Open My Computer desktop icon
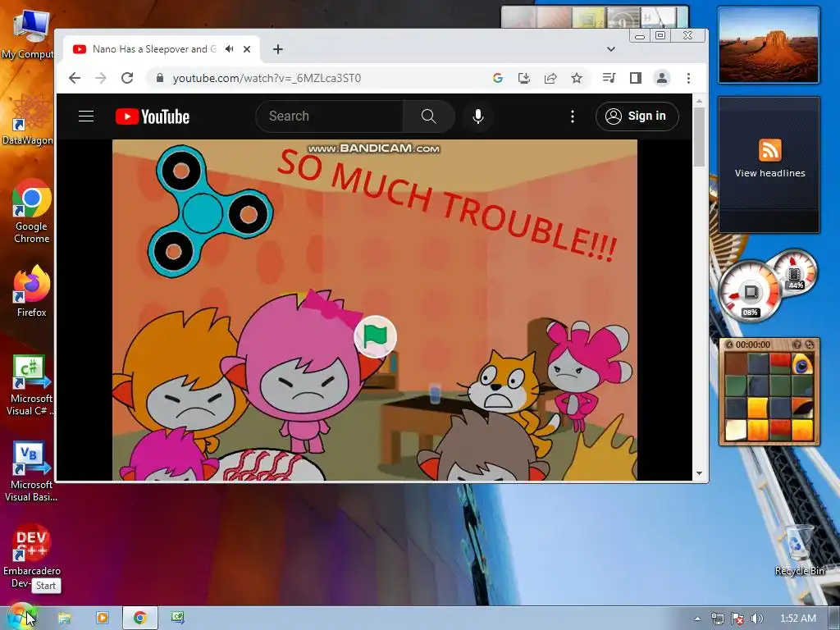Image resolution: width=840 pixels, height=630 pixels. click(x=28, y=34)
